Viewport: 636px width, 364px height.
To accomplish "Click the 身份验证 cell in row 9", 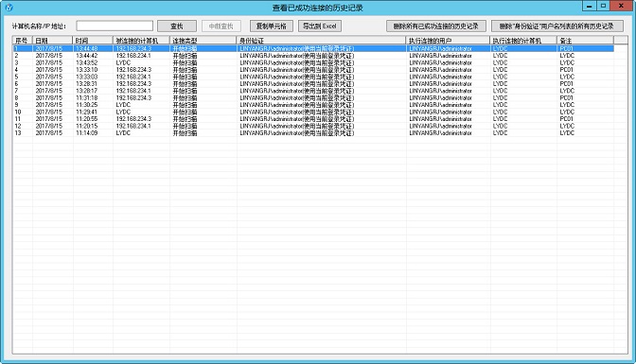I will [297, 105].
